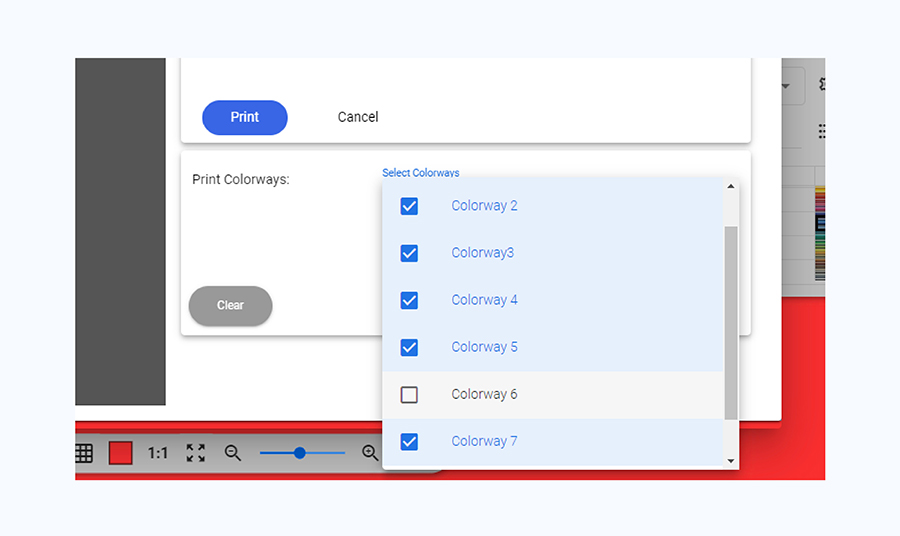
Task: Adjust the zoom level slider handle
Action: [299, 453]
